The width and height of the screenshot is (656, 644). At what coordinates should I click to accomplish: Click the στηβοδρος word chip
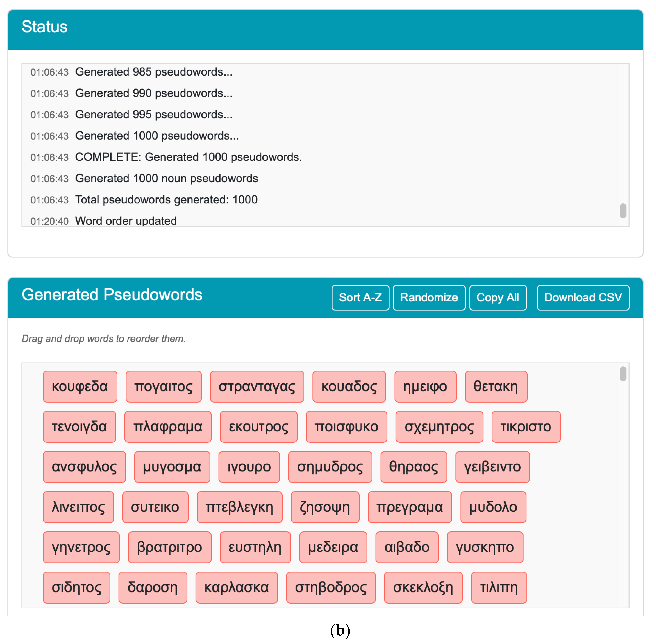click(x=331, y=587)
